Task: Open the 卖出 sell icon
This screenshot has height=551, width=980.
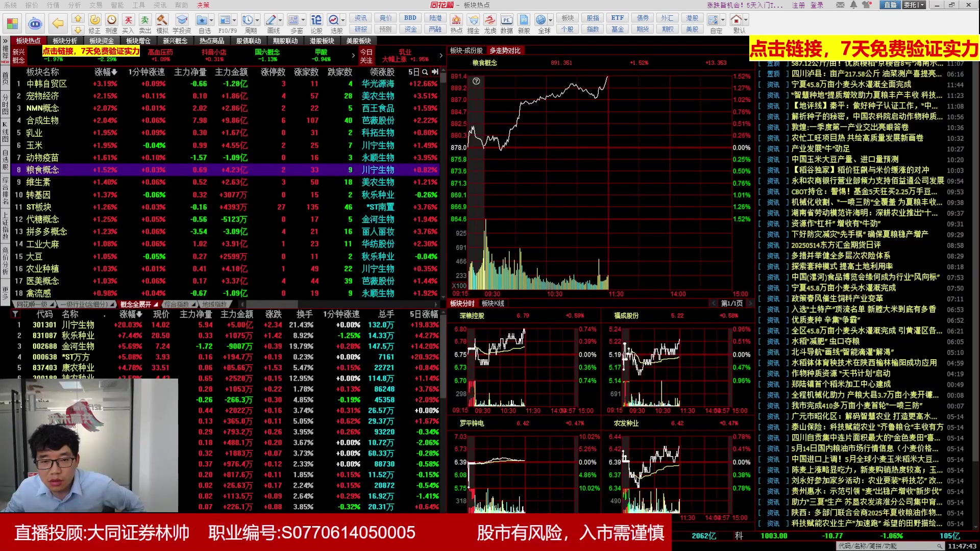Action: [145, 21]
